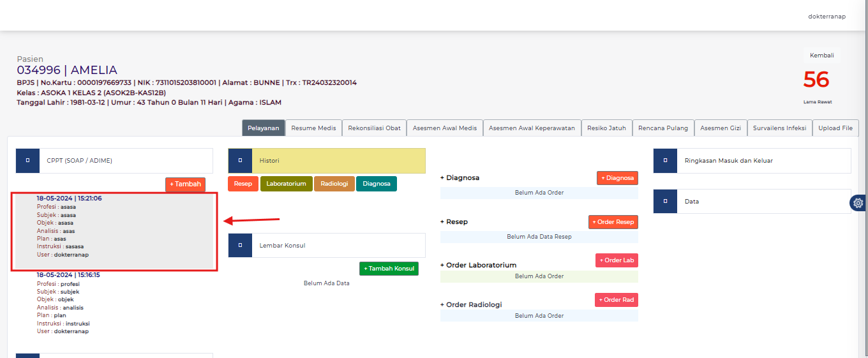Click the Lembar Konsul panel icon
This screenshot has height=358, width=868.
(240, 245)
